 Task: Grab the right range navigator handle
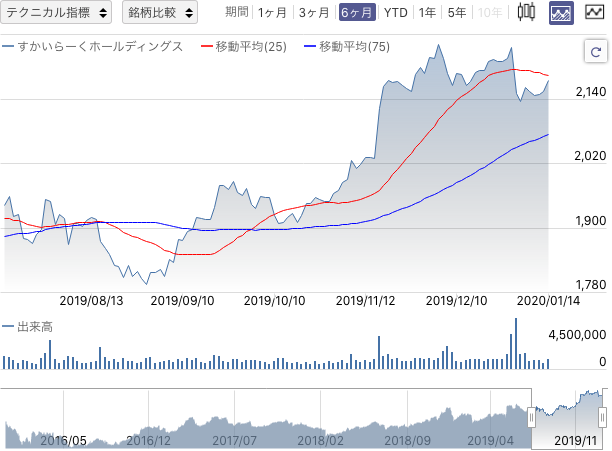603,418
